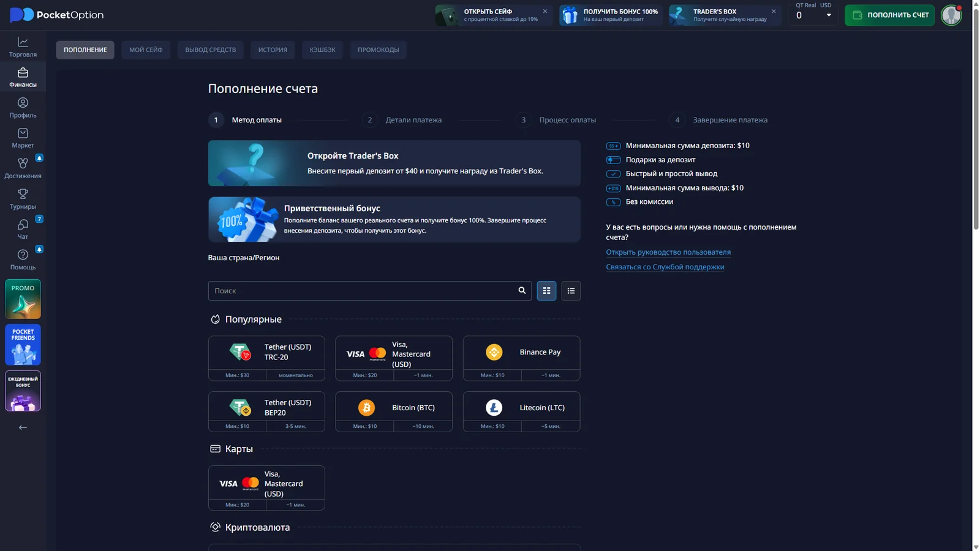The height and width of the screenshot is (551, 980).
Task: Click the Популярные section heading
Action: tap(253, 319)
